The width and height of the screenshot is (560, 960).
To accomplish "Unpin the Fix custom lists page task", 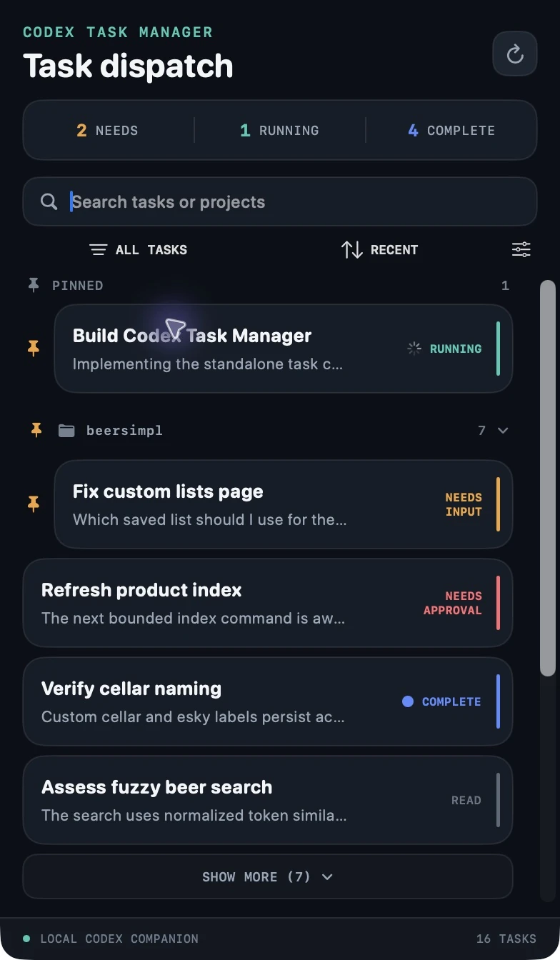I will 34,504.
